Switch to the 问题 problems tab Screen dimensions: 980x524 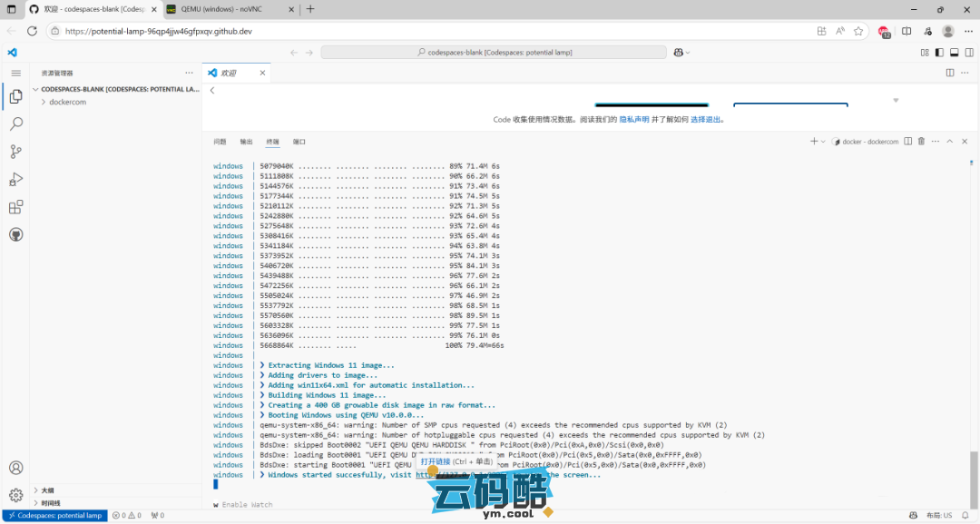point(220,142)
